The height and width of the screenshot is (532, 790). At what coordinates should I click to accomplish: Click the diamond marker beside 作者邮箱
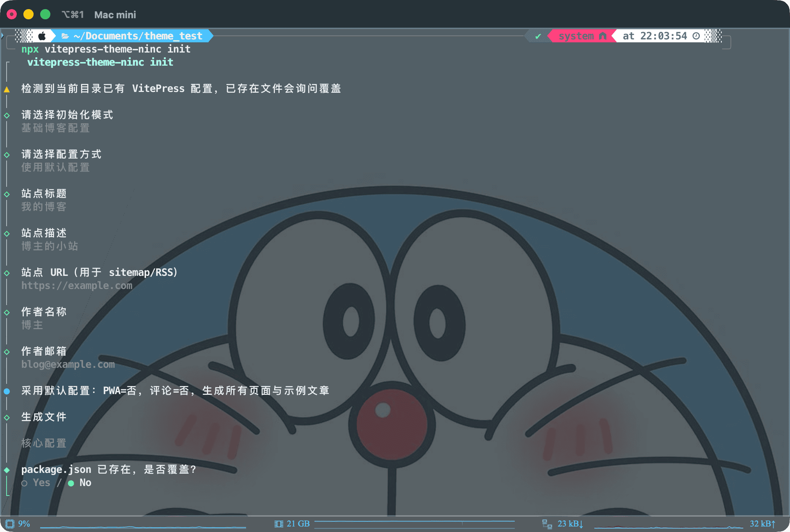pos(7,352)
